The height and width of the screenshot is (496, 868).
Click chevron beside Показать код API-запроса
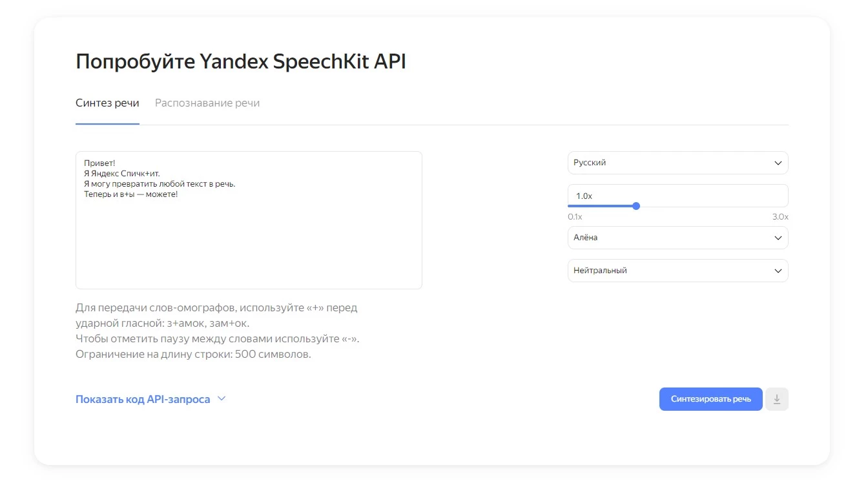pyautogui.click(x=222, y=399)
